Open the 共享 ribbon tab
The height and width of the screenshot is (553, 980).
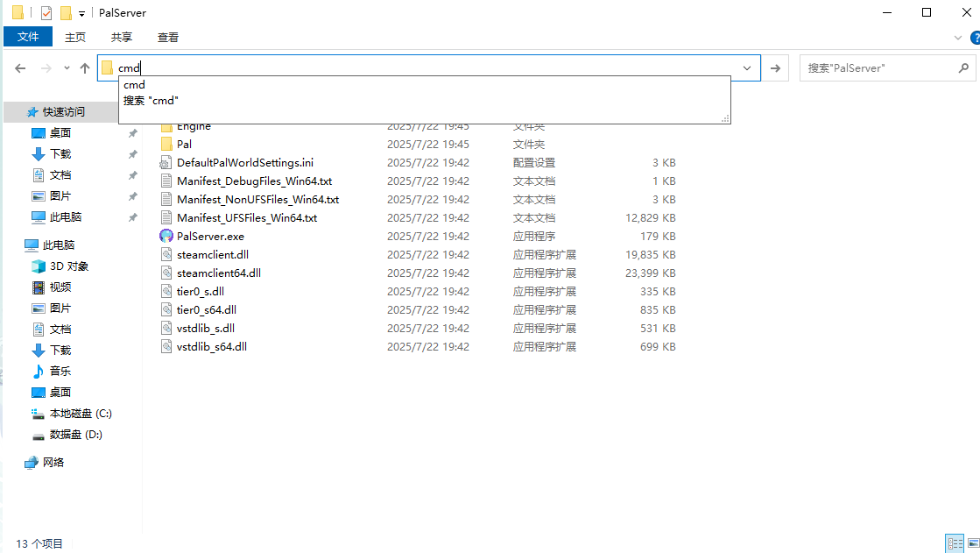tap(121, 37)
